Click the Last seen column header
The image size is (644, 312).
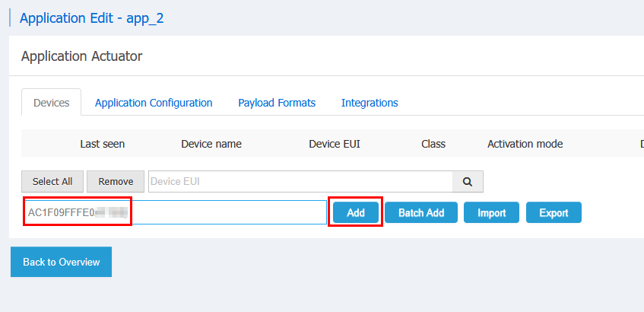pos(103,144)
